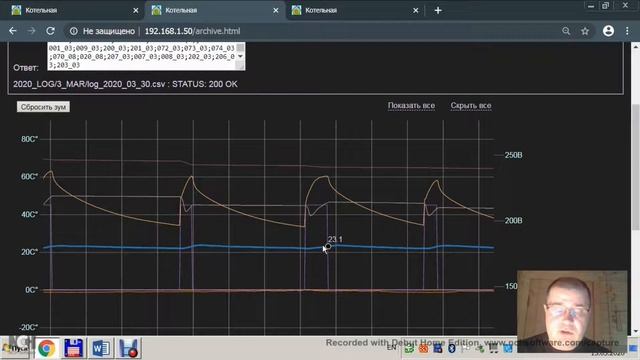
Task: Click the log file status text '2020_LOG/3_MAR/log_2020_03_30.csv'
Action: [x=89, y=84]
